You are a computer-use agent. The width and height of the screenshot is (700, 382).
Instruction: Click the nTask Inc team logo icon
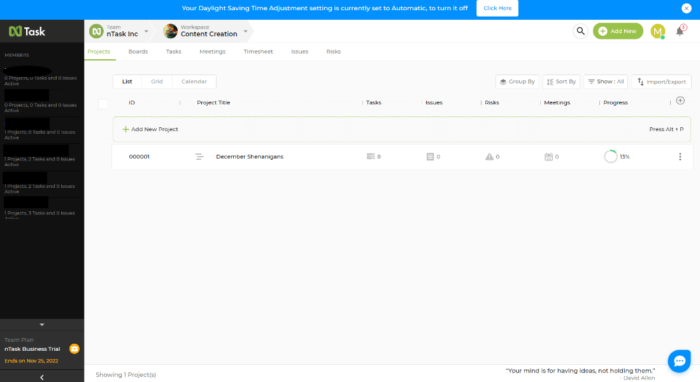coord(96,31)
